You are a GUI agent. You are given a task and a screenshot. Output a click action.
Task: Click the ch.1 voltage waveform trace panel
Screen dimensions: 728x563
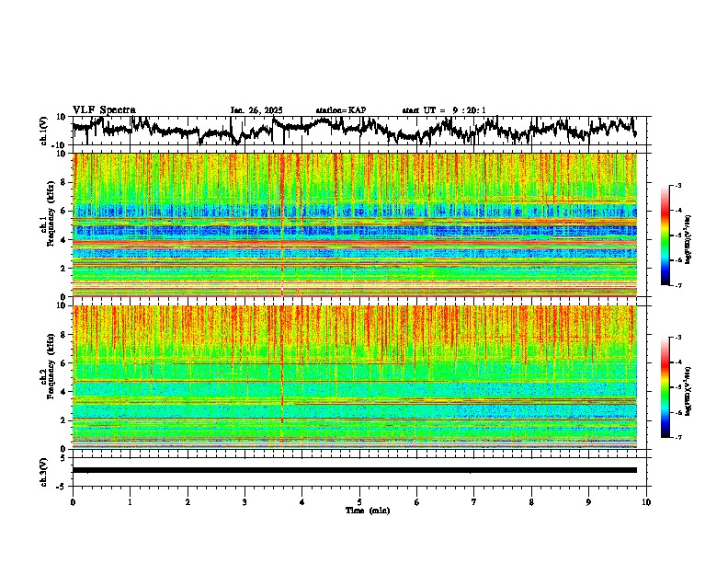[x=359, y=131]
